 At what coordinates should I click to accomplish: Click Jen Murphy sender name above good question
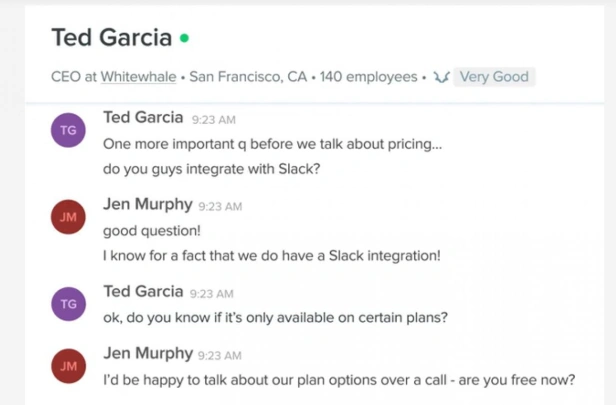148,204
